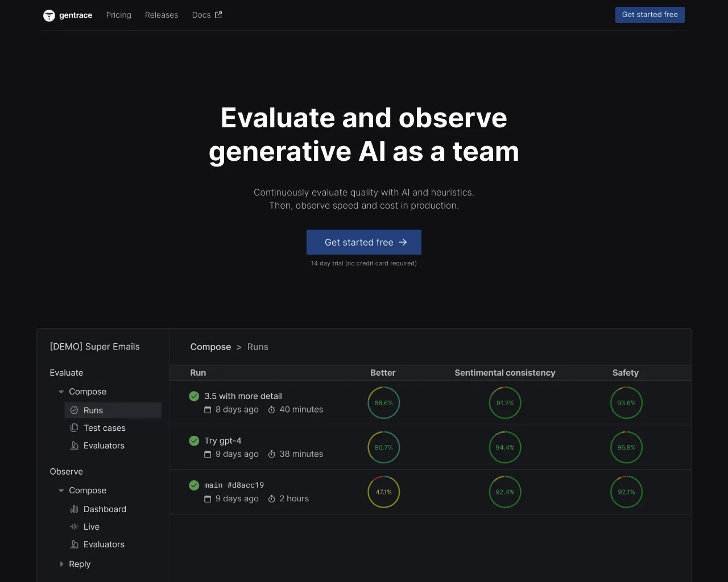The image size is (728, 582).
Task: Click the stopwatch icon next to '40 minutes'
Action: (x=271, y=409)
